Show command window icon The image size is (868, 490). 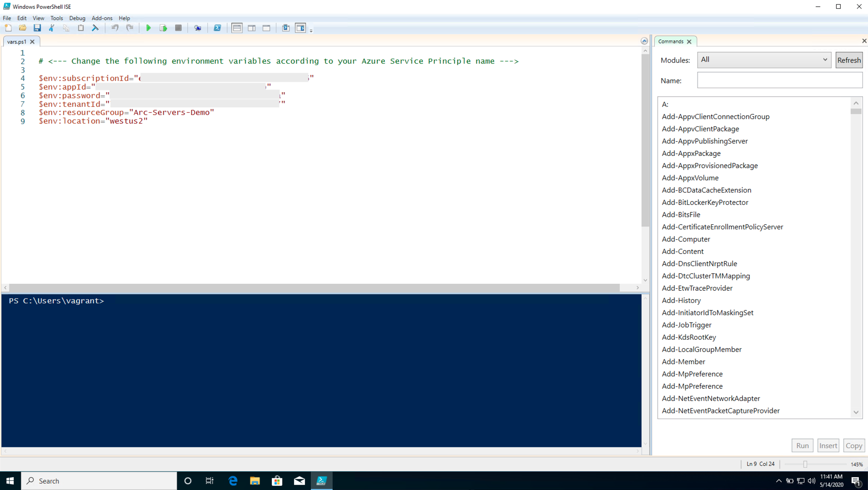(x=286, y=28)
